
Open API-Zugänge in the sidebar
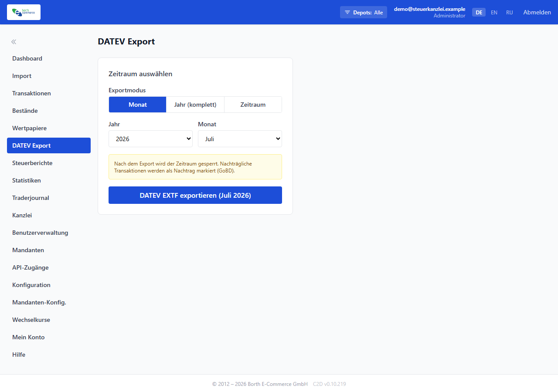(x=49, y=267)
